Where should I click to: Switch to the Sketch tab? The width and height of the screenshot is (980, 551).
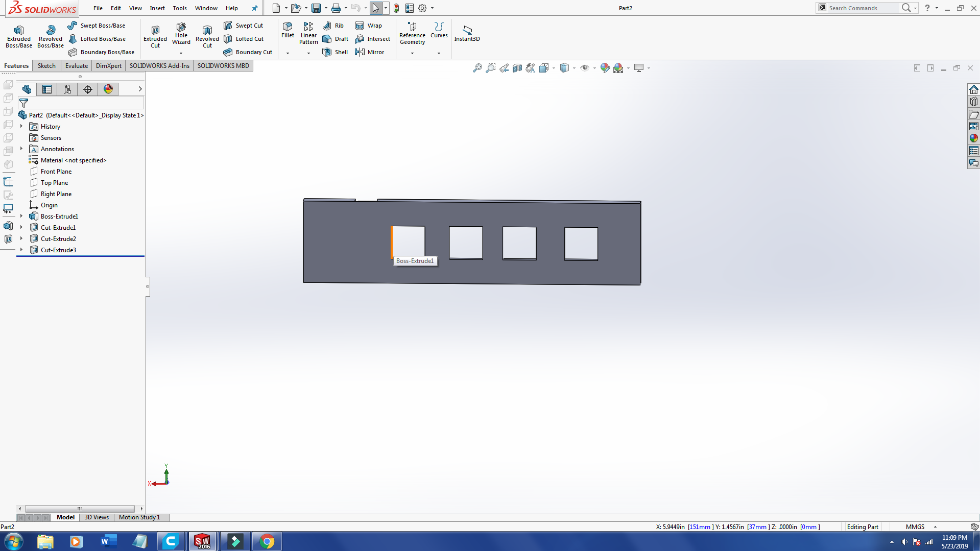click(x=46, y=66)
